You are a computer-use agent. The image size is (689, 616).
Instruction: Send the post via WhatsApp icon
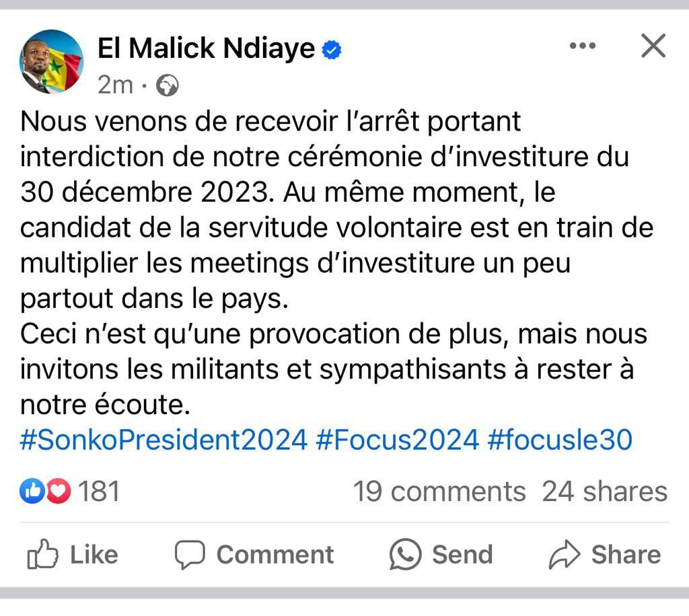click(405, 555)
